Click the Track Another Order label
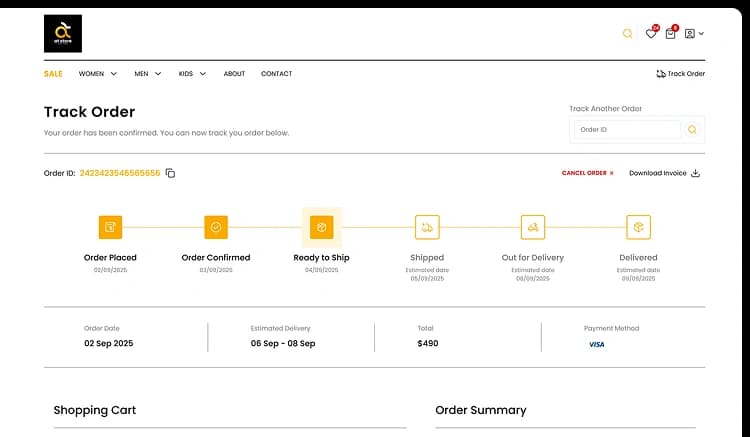Screen dimensions: 750x437 606,109
